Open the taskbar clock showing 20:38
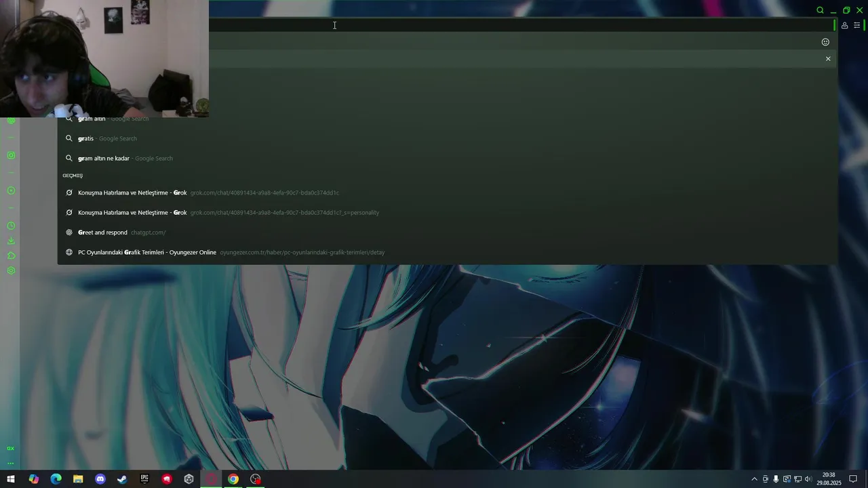Image resolution: width=868 pixels, height=488 pixels. click(x=829, y=479)
